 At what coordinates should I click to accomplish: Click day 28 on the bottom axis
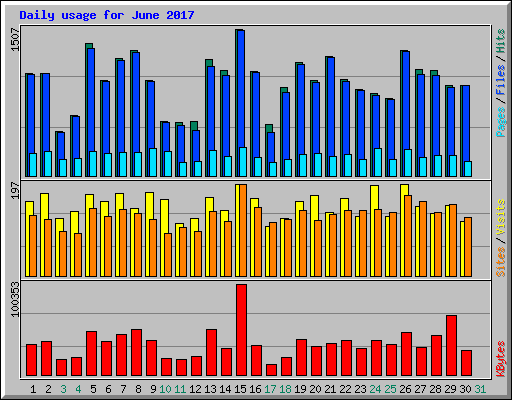[435, 389]
